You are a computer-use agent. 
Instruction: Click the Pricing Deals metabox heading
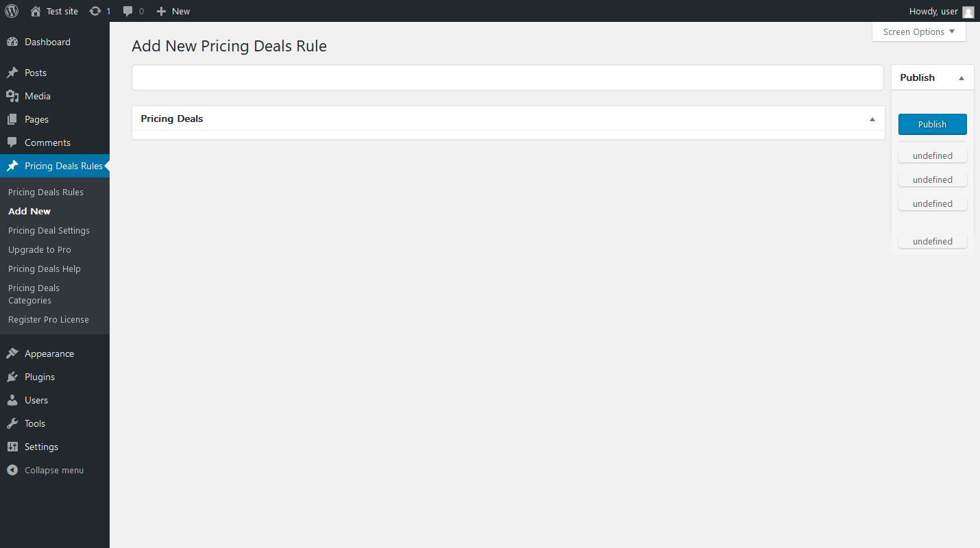172,119
